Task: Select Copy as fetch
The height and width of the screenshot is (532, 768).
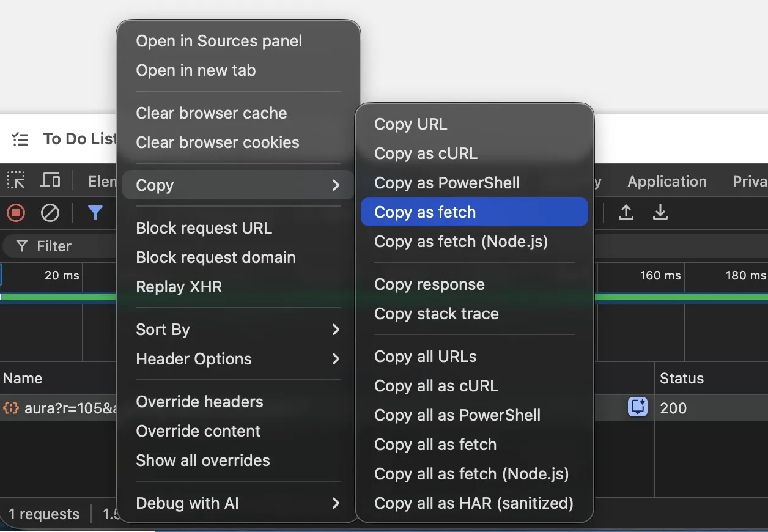Action: [x=424, y=212]
